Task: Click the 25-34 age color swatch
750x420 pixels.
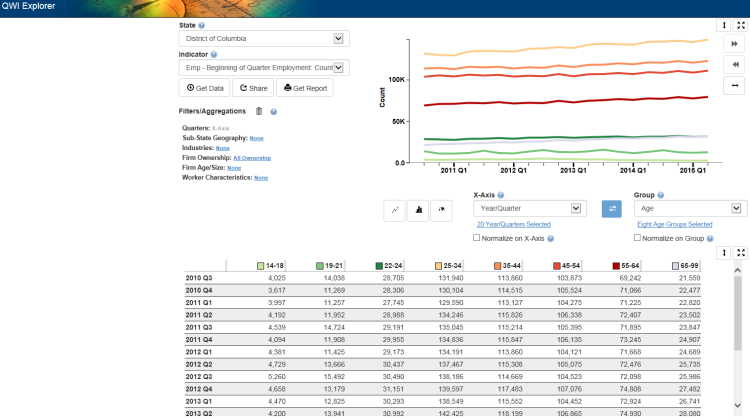Action: point(439,266)
